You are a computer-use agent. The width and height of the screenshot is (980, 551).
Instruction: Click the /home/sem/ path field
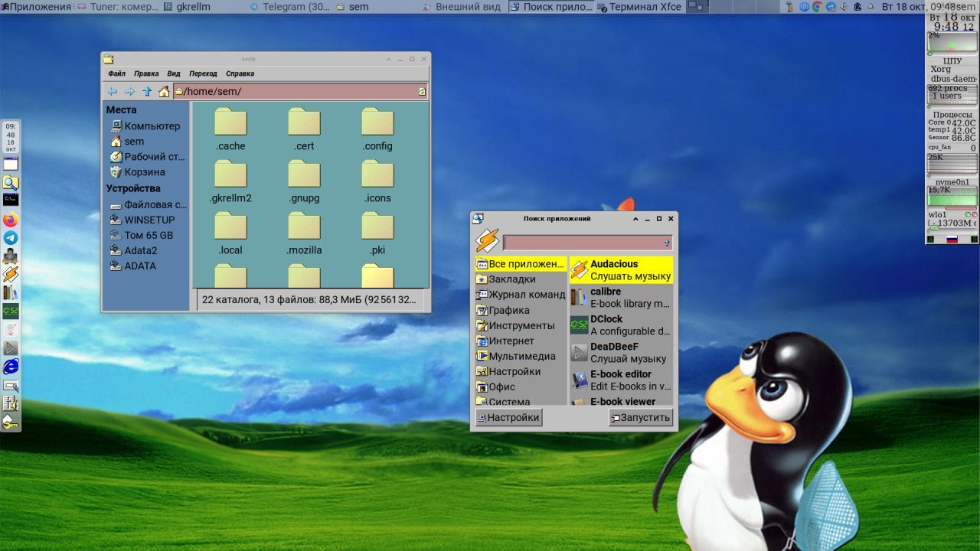pyautogui.click(x=301, y=92)
